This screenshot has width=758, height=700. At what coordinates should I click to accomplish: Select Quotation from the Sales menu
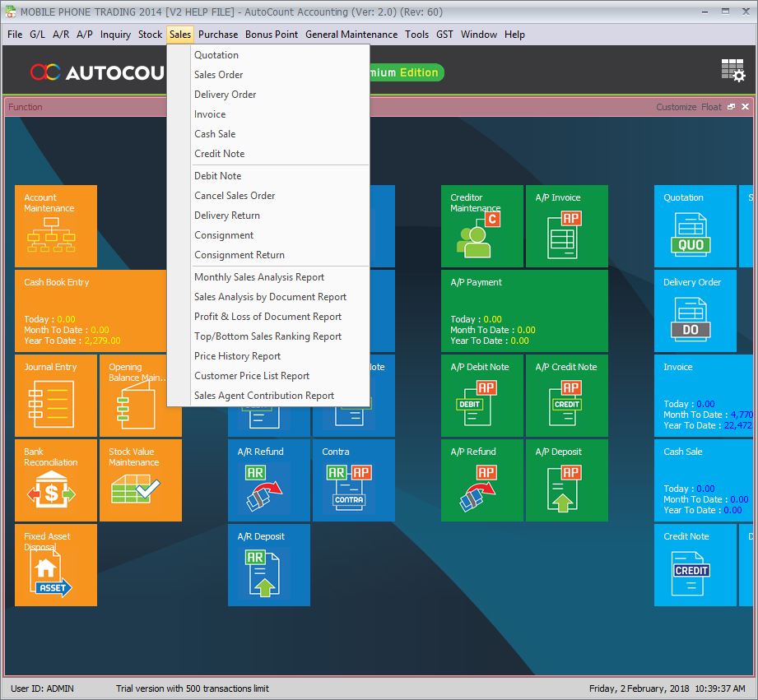click(216, 55)
